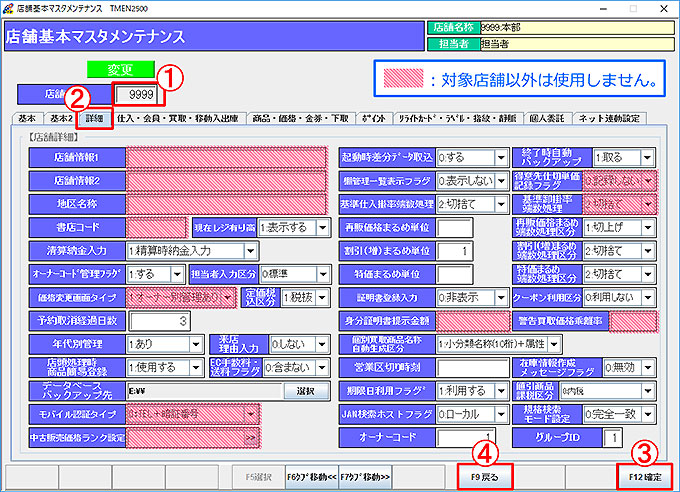Expand the 担当者入力区分 dropdown
This screenshot has width=680, height=492.
click(323, 274)
